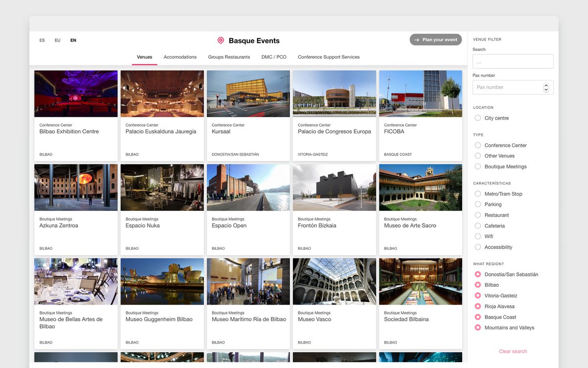The width and height of the screenshot is (588, 368).
Task: Open the Azkuna Zentroa venue photo
Action: (x=76, y=187)
